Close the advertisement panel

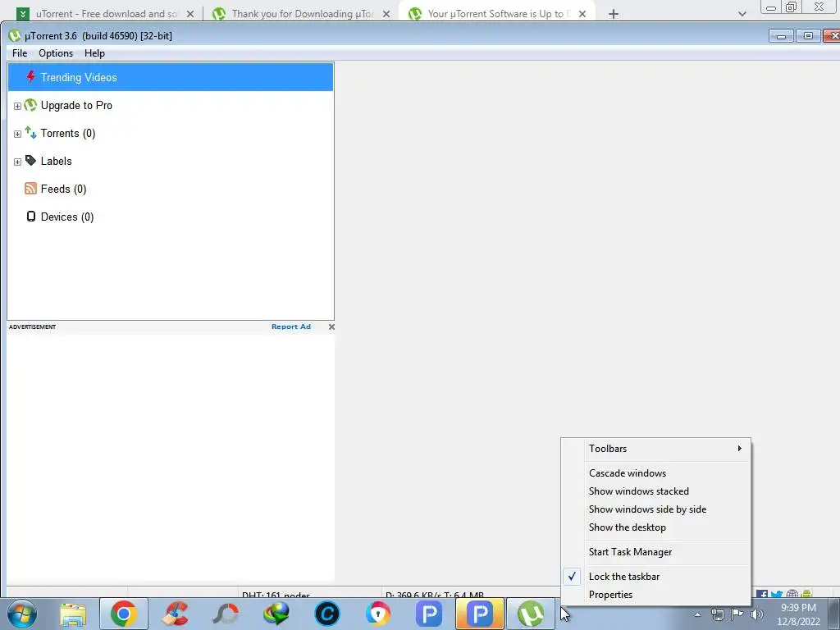point(331,326)
